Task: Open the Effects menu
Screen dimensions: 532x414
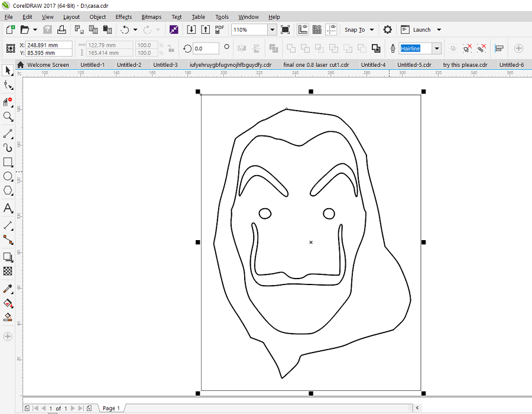Action: (124, 17)
